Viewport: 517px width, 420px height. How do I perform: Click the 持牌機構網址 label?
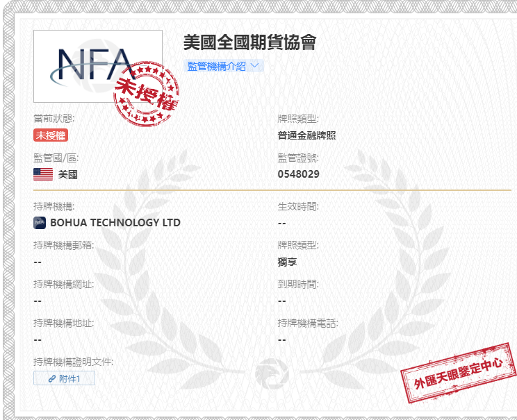(x=64, y=284)
